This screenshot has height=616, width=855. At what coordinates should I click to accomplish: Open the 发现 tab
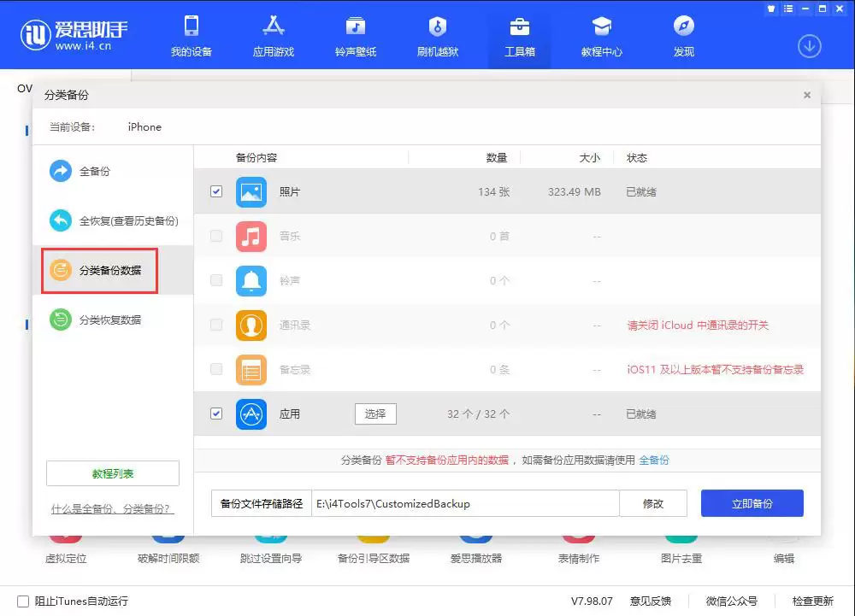coord(684,36)
